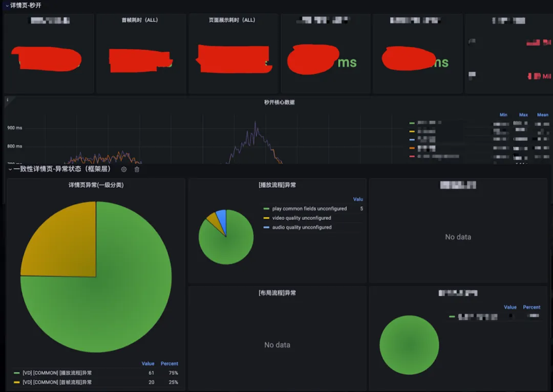Open settings gear for 一致性详情页-异常状态 row
Viewport: 553px width, 392px height.
(x=124, y=169)
